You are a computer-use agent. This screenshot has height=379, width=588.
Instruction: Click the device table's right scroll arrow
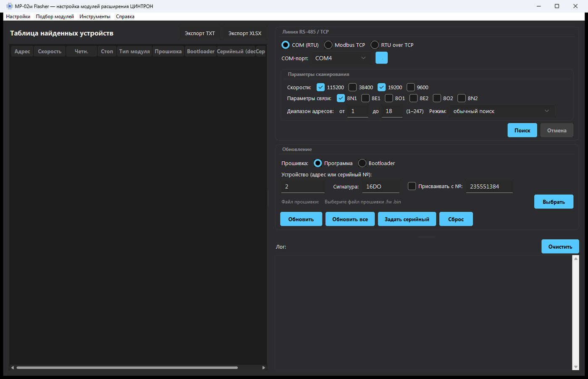tap(263, 368)
